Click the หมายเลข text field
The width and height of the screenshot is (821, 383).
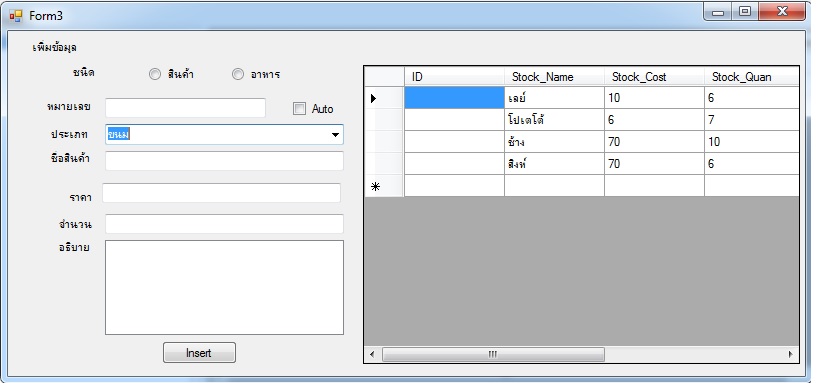[x=185, y=108]
